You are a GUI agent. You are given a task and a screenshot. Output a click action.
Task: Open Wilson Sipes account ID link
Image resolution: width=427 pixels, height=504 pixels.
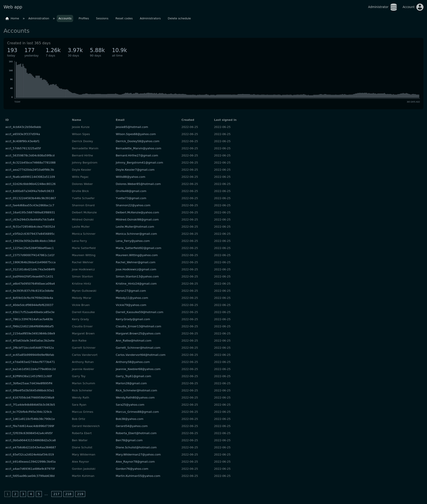pyautogui.click(x=22, y=134)
